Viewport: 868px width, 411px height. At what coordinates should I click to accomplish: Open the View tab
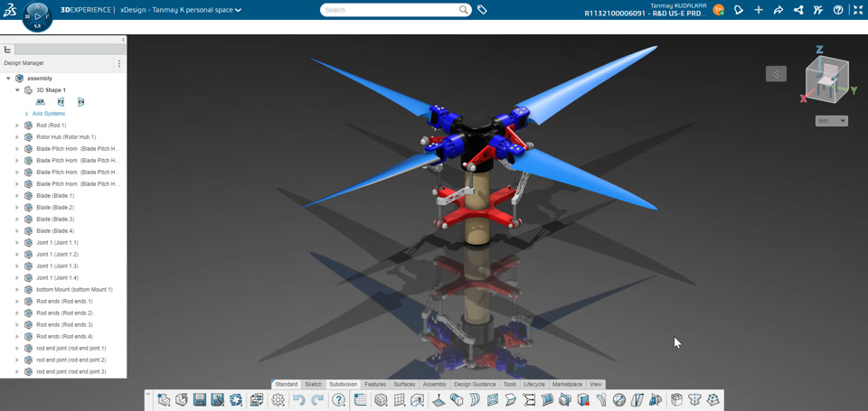(596, 385)
